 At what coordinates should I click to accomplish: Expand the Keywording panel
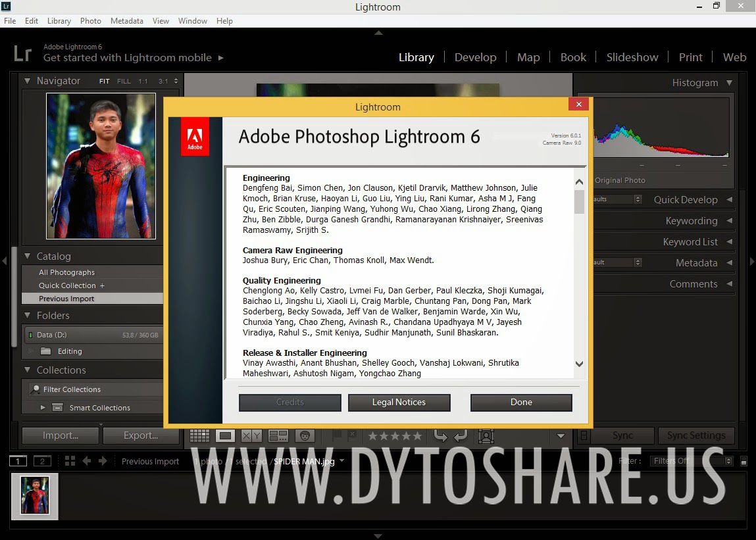(x=730, y=221)
